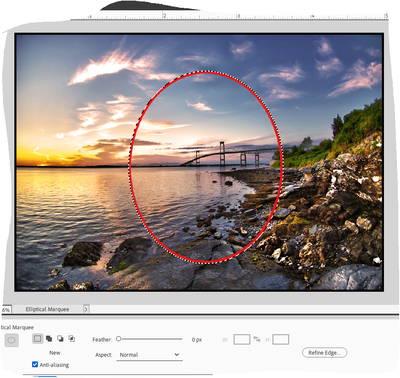This screenshot has width=400, height=378.
Task: Swap width and height values icon
Action: click(257, 339)
